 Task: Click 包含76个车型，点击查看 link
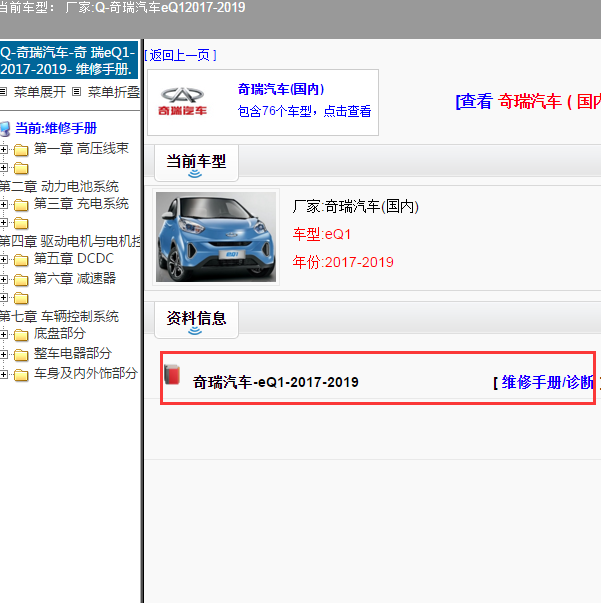coord(304,111)
